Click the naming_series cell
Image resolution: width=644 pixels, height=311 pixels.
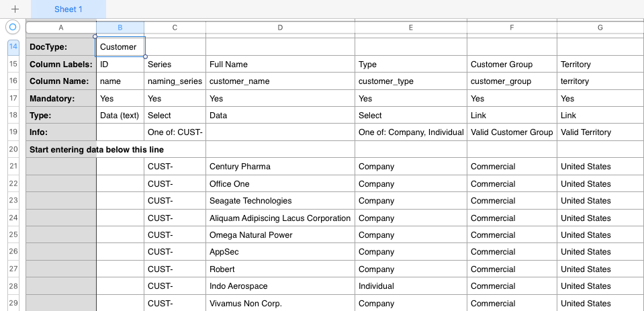pos(175,81)
